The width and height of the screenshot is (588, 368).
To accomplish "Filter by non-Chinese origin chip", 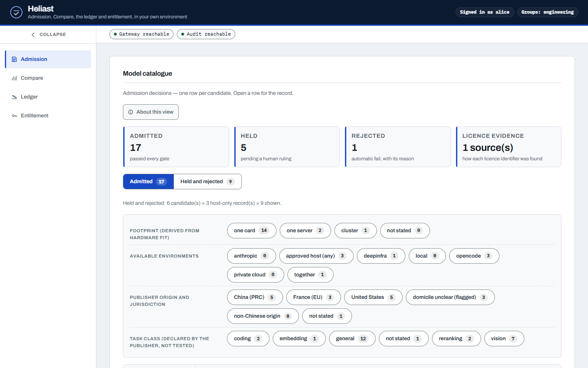I will click(263, 316).
